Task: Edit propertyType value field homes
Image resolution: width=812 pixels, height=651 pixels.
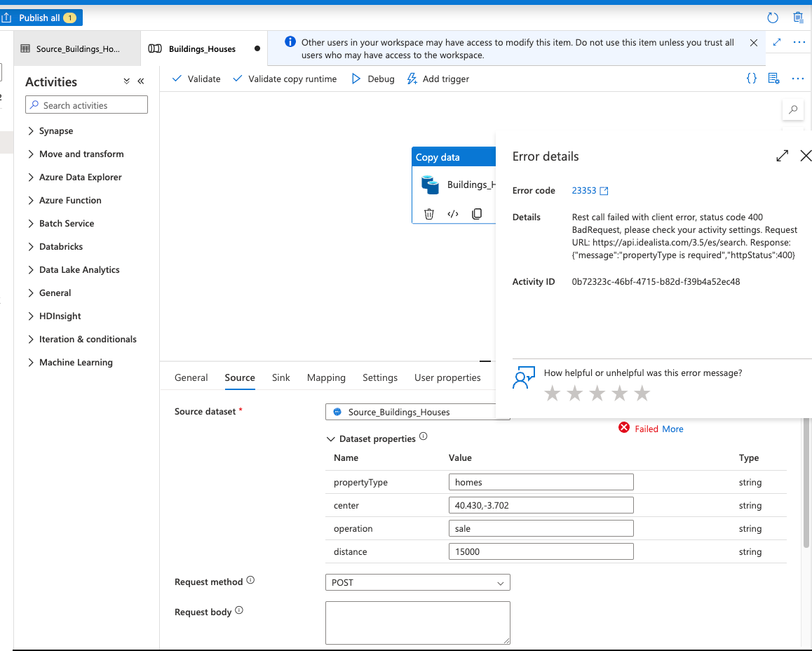Action: click(541, 482)
